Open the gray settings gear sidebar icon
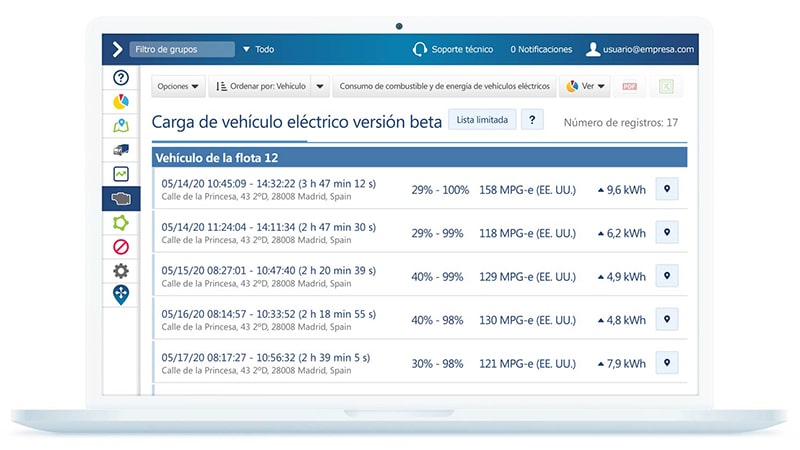This screenshot has width=800, height=450. 121,271
